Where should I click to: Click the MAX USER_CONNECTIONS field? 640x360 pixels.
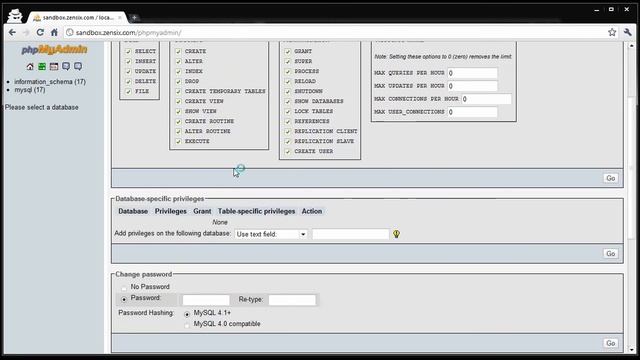click(x=472, y=112)
